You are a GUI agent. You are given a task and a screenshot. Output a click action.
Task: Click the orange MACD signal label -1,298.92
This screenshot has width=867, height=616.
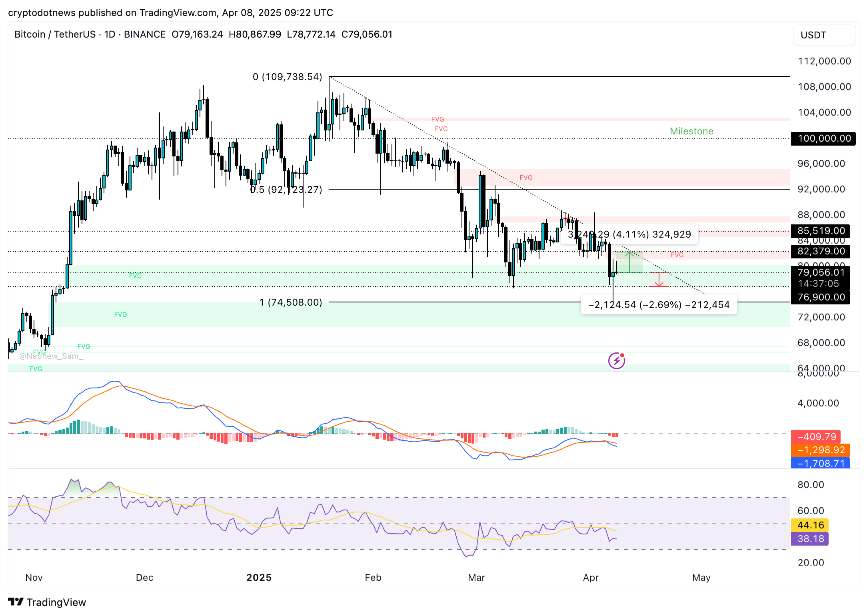tap(821, 450)
